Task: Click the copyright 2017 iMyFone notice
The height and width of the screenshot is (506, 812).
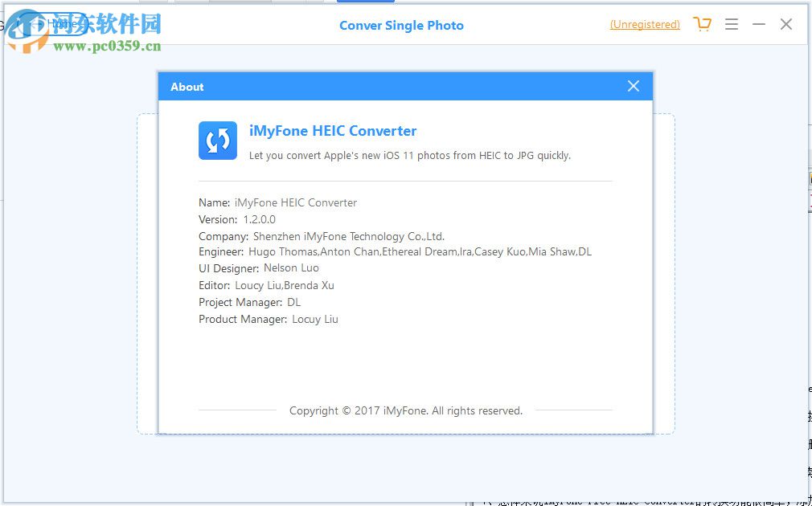Action: tap(405, 410)
